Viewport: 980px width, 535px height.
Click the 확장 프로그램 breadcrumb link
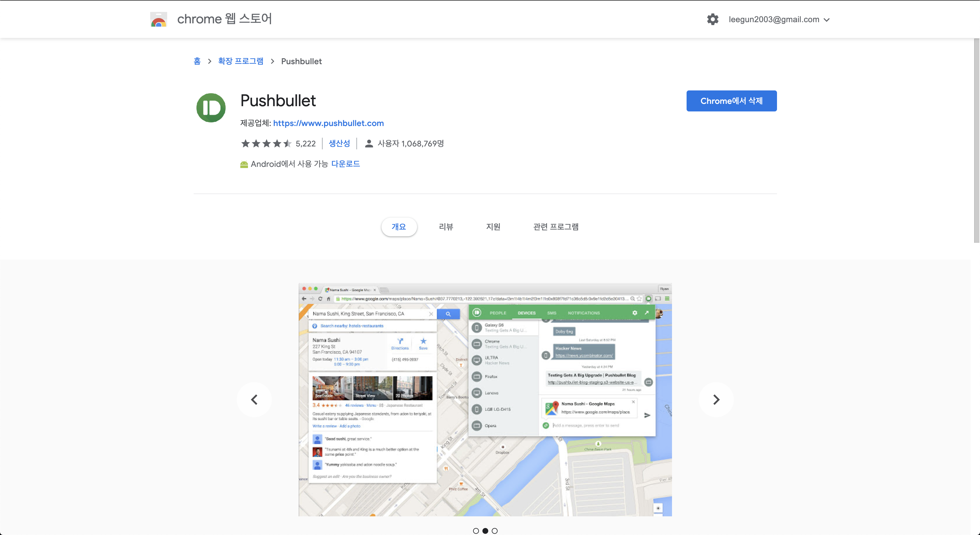240,61
